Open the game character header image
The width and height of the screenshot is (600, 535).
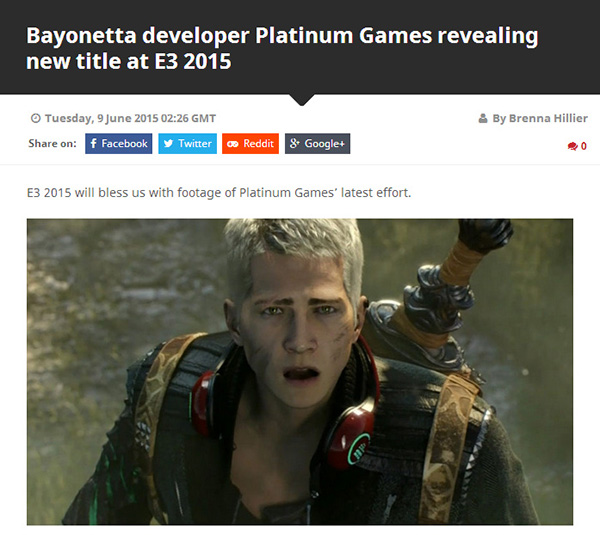click(x=300, y=372)
